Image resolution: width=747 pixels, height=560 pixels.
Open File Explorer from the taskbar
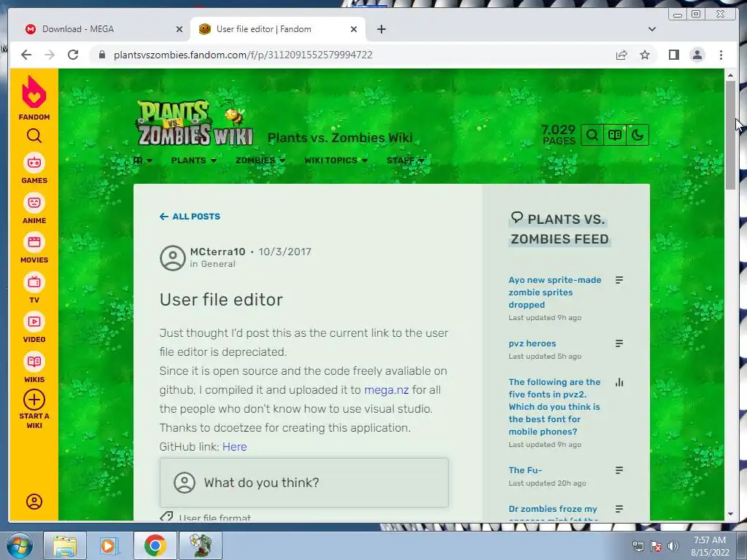65,545
